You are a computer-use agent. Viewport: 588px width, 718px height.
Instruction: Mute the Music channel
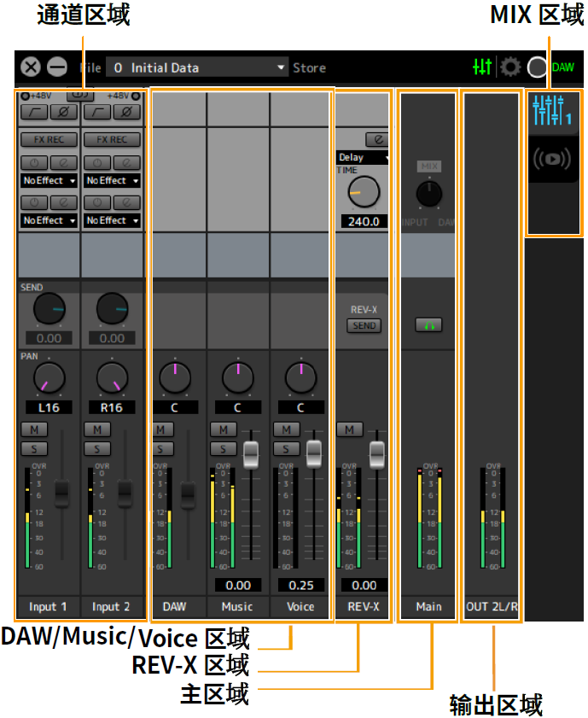click(x=224, y=429)
